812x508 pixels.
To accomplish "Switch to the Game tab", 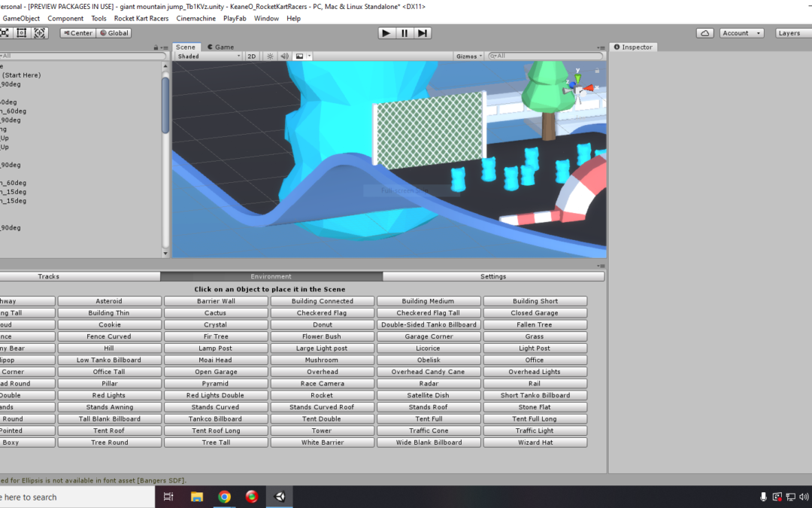I will (220, 47).
